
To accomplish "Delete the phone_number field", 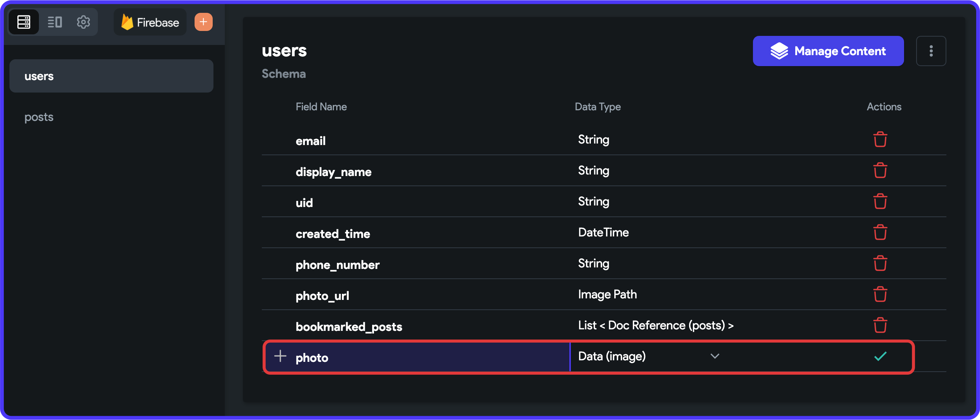I will click(x=880, y=263).
